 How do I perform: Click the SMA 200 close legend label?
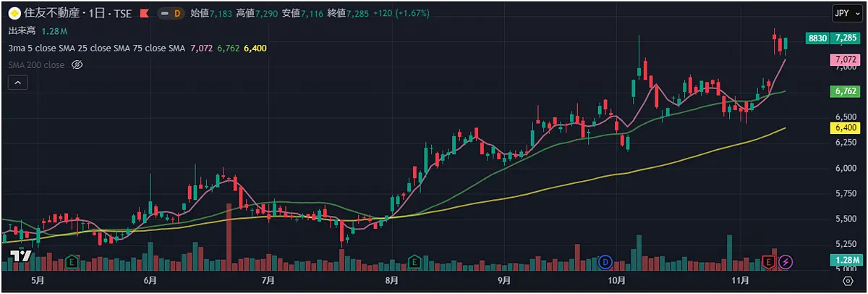[x=36, y=65]
